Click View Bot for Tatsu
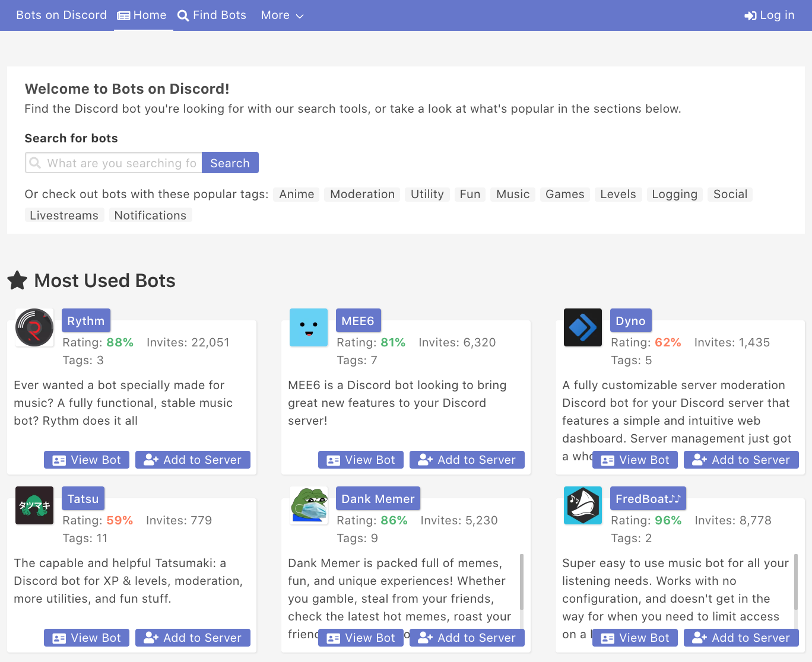Image resolution: width=812 pixels, height=662 pixels. click(87, 638)
